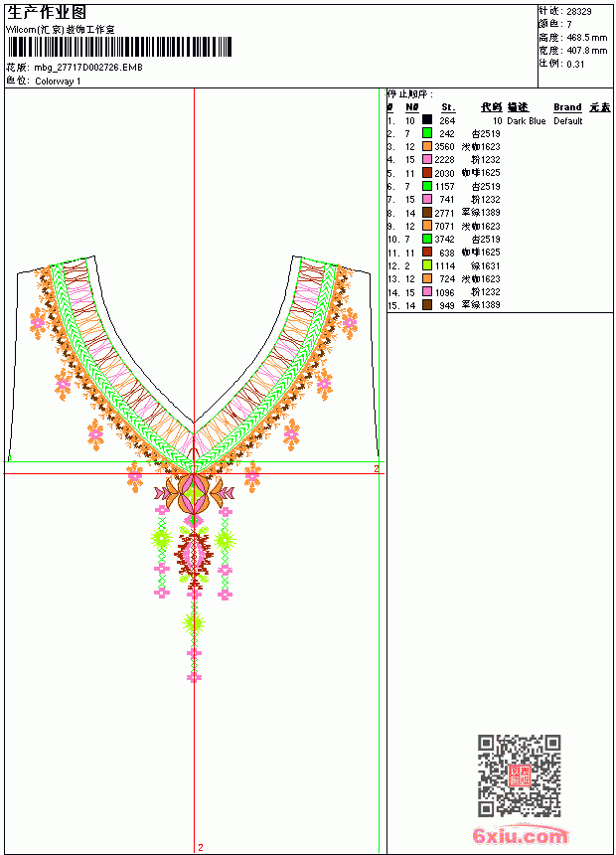Select the mbg_27717D002726.EMB file name
616x855 pixels.
pos(88,68)
